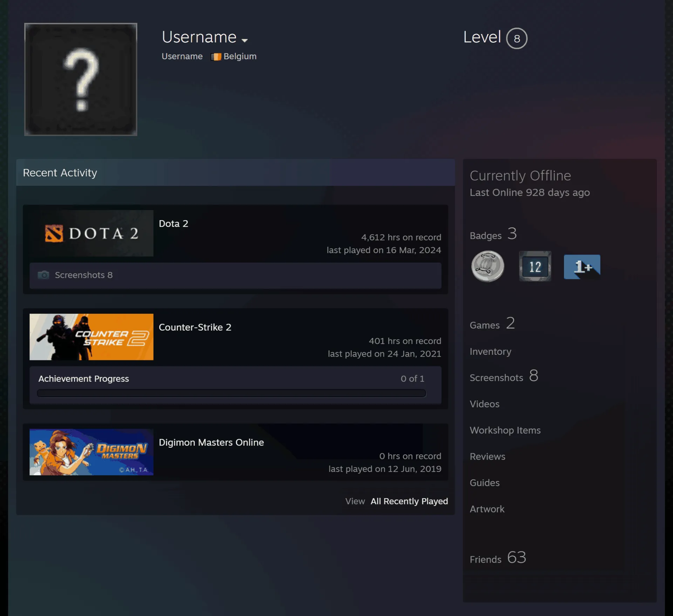Screen dimensions: 673x616
Task: Open the Counter-Strike 2 title link
Action: (x=195, y=327)
